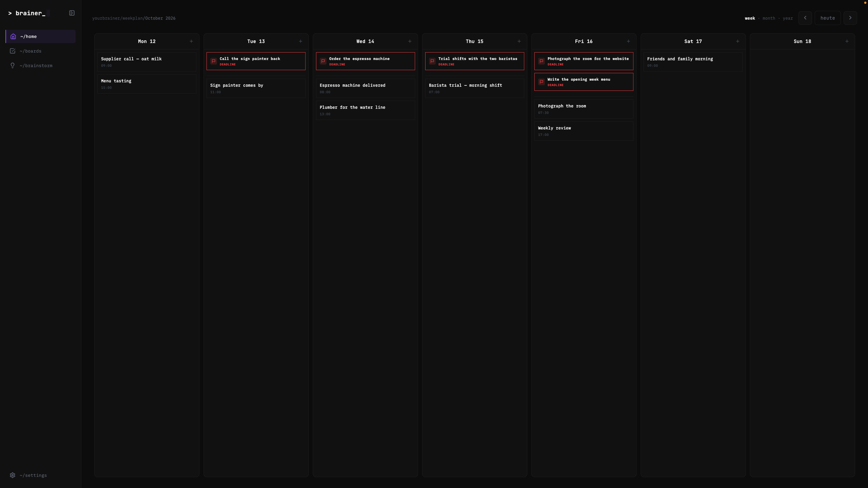Click the flag icon on Trial shifts with the two baristas

coord(432,61)
